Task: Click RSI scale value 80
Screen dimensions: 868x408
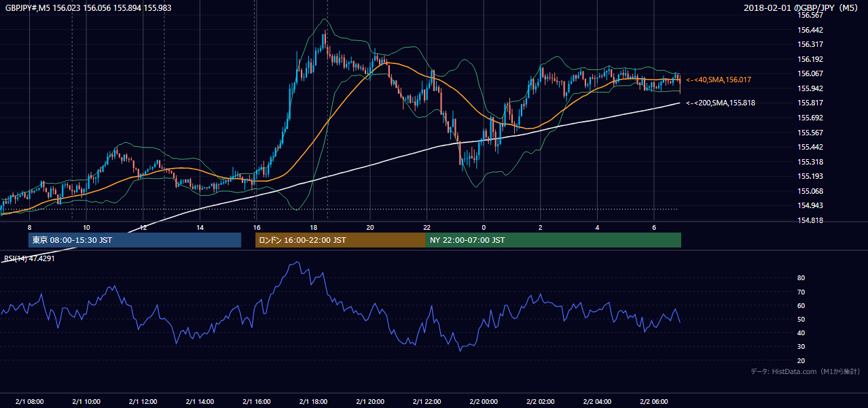Action: tap(801, 278)
